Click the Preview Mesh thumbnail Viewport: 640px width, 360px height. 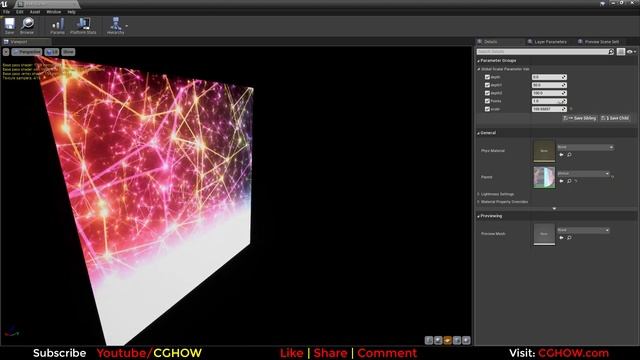point(544,234)
